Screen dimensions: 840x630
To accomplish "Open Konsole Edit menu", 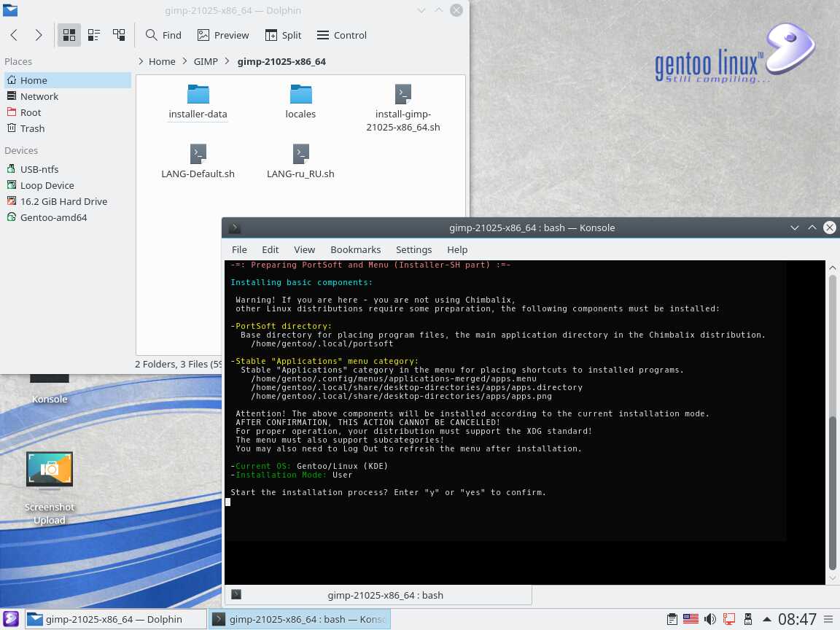I will (x=270, y=249).
